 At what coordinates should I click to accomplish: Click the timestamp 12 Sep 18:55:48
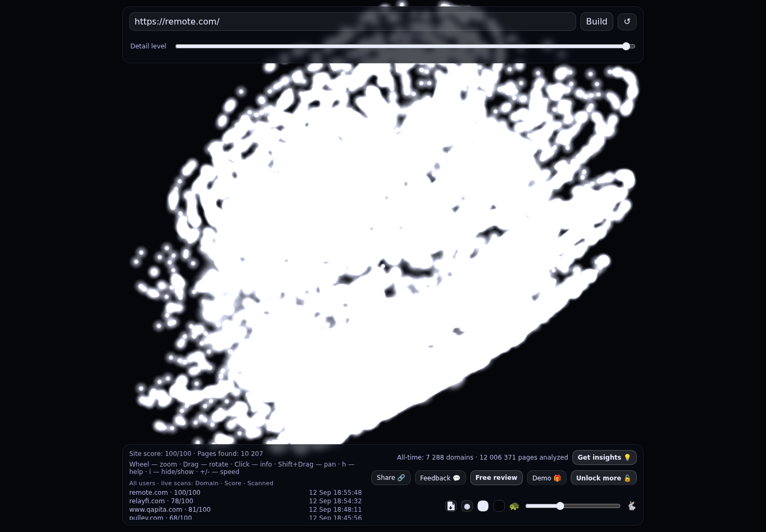click(x=335, y=493)
